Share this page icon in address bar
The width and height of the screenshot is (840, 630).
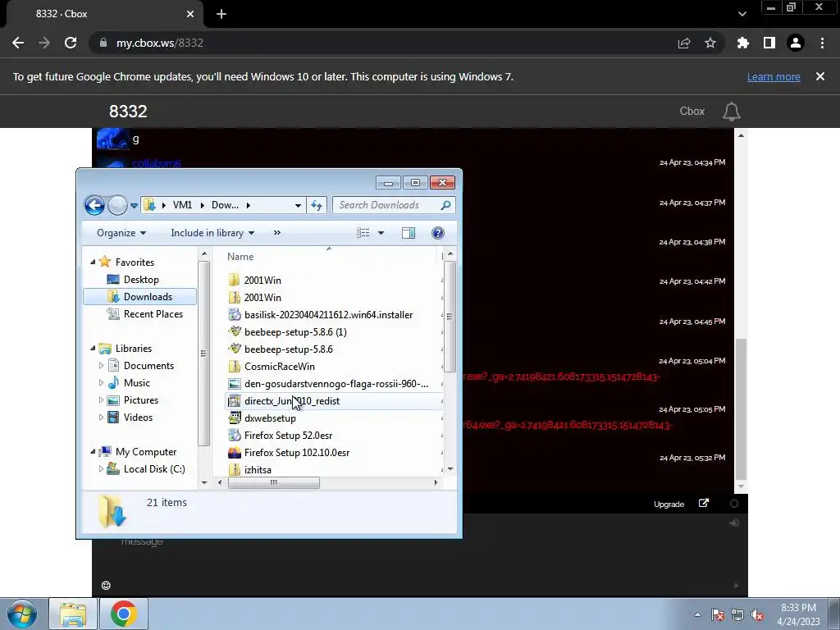click(683, 43)
